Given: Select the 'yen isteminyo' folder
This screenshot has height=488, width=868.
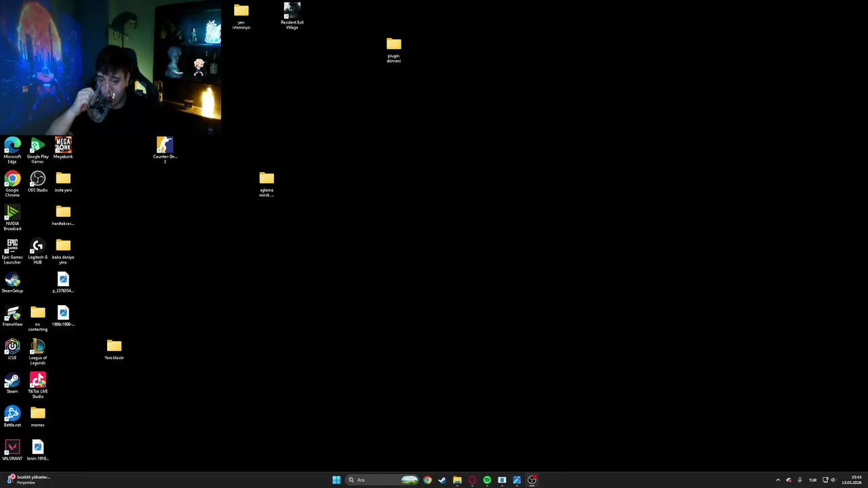Looking at the screenshot, I should pyautogui.click(x=241, y=16).
